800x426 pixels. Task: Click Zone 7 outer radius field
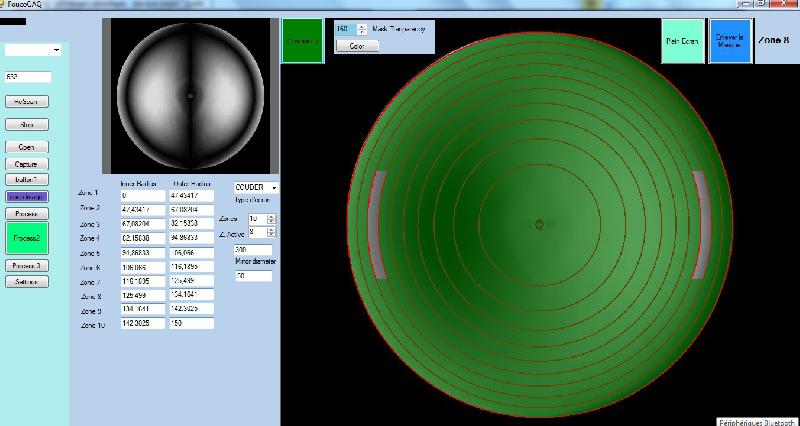click(x=192, y=281)
